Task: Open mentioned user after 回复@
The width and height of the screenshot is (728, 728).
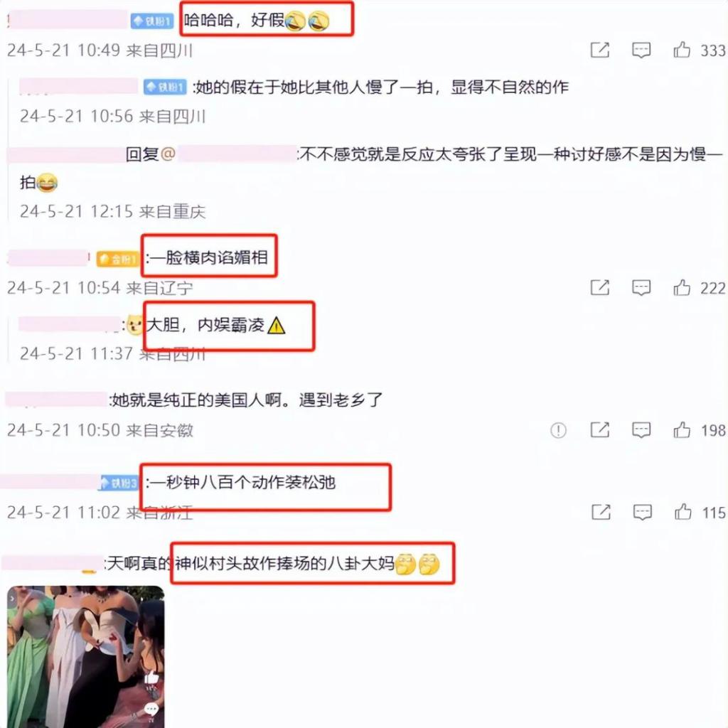Action: 237,154
